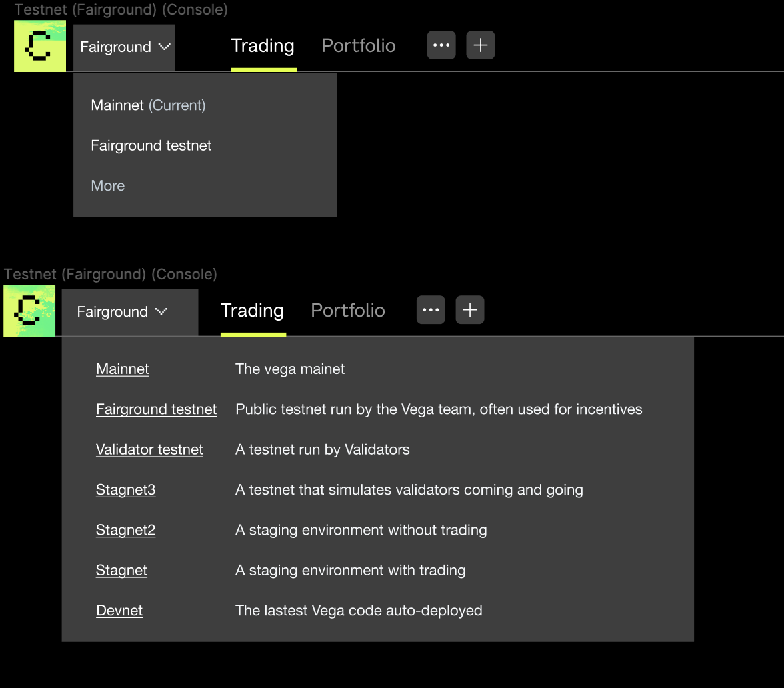Open the Mainnet link
Viewport: 784px width, 688px height.
tap(123, 369)
